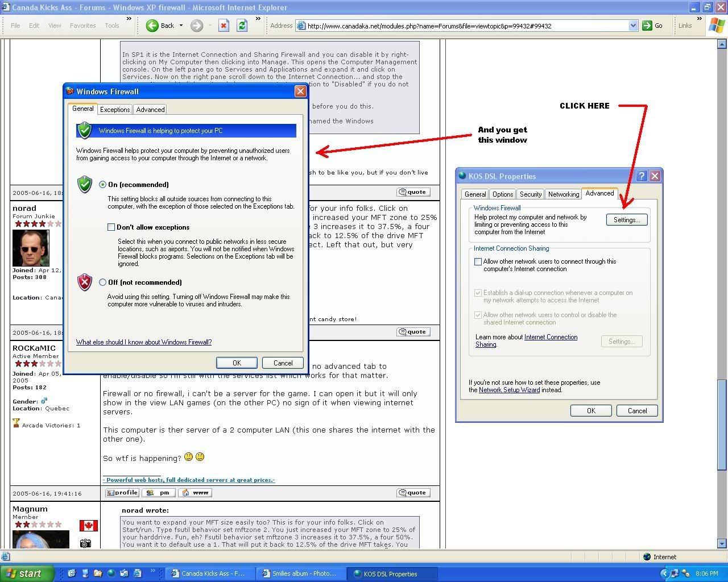This screenshot has height=582, width=728.
Task: Click the green Go arrow button
Action: click(647, 26)
